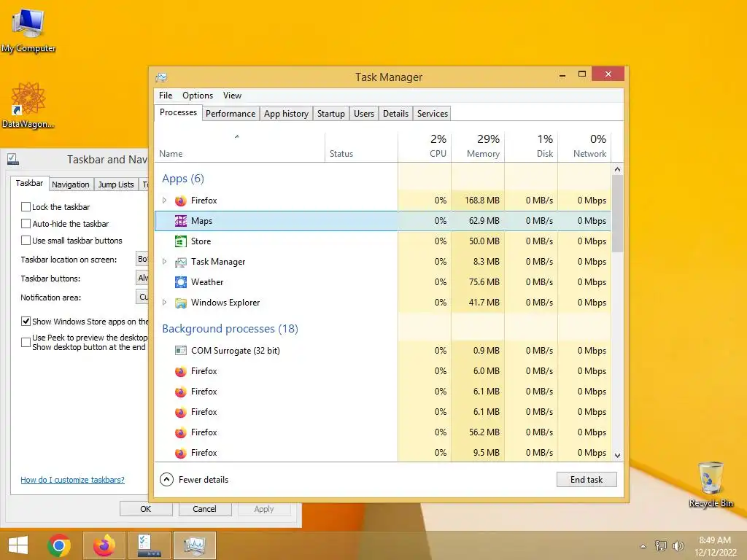Click the 9.5 MB Firefox background process icon
This screenshot has width=747, height=560.
tap(181, 454)
